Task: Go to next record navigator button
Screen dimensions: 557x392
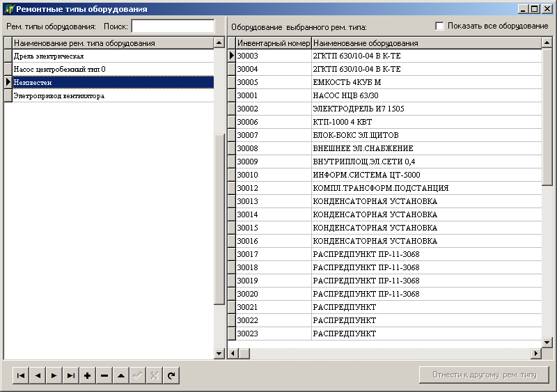Action: pos(54,375)
